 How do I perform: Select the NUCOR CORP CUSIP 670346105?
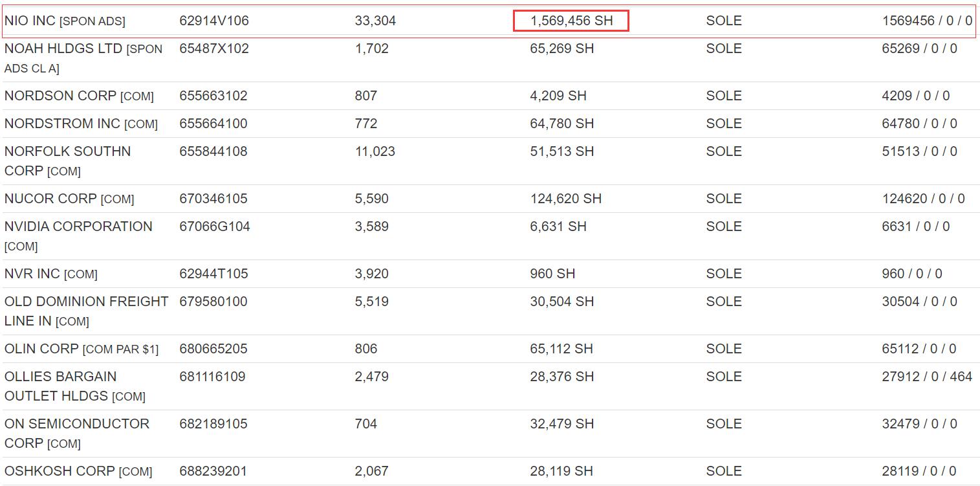click(x=213, y=199)
